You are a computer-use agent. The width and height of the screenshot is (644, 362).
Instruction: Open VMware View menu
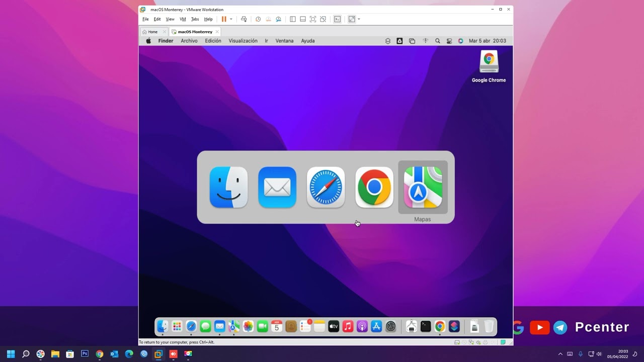click(x=170, y=19)
